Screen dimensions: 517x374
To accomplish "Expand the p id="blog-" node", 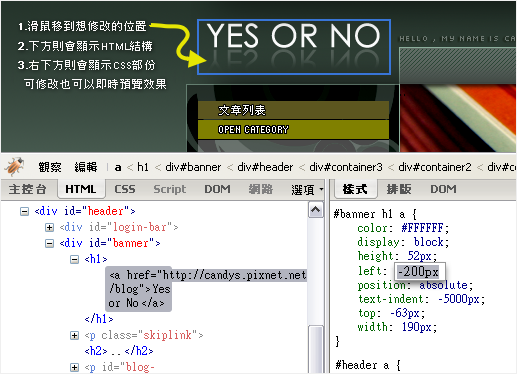I will click(75, 367).
